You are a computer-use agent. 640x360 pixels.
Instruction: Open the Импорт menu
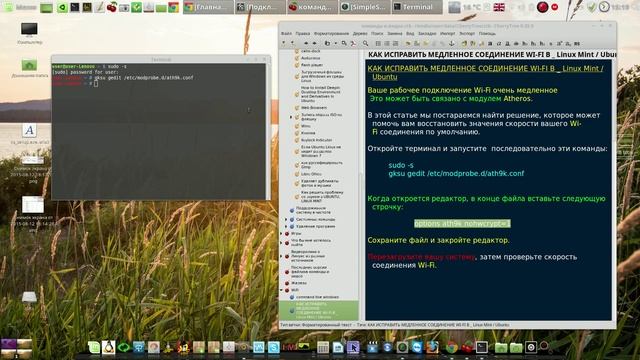447,33
